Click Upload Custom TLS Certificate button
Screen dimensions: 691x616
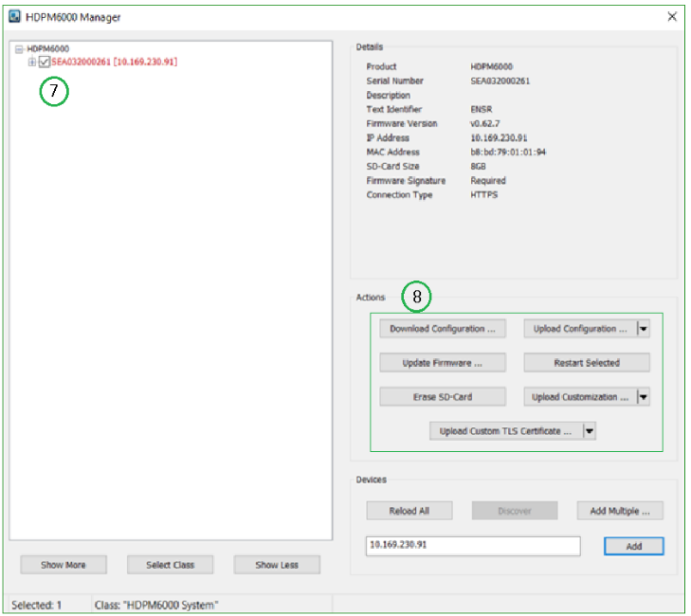click(x=506, y=431)
